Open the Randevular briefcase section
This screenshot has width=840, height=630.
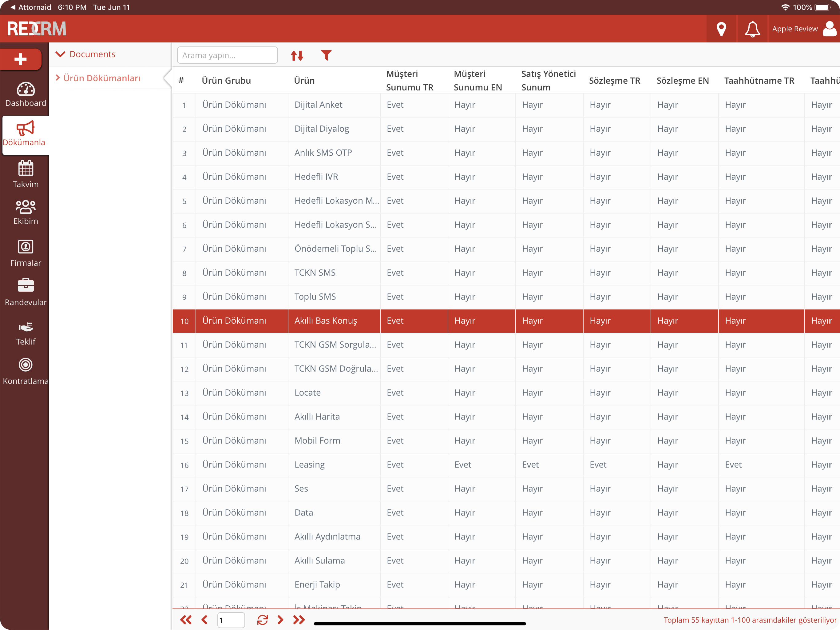tap(26, 293)
